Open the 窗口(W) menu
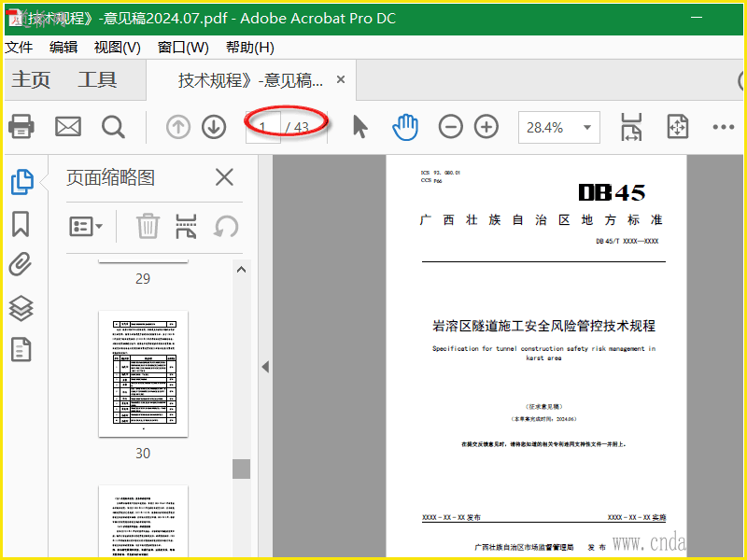 [x=183, y=48]
